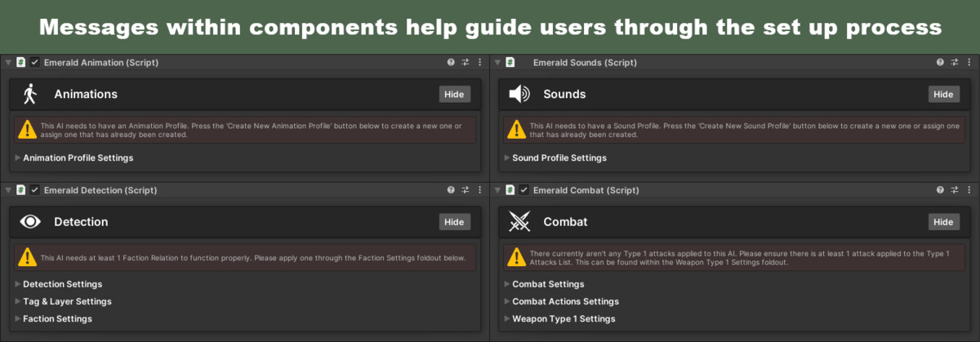This screenshot has width=980, height=342.
Task: Click the Emerald Sounds script icon
Action: tap(510, 63)
